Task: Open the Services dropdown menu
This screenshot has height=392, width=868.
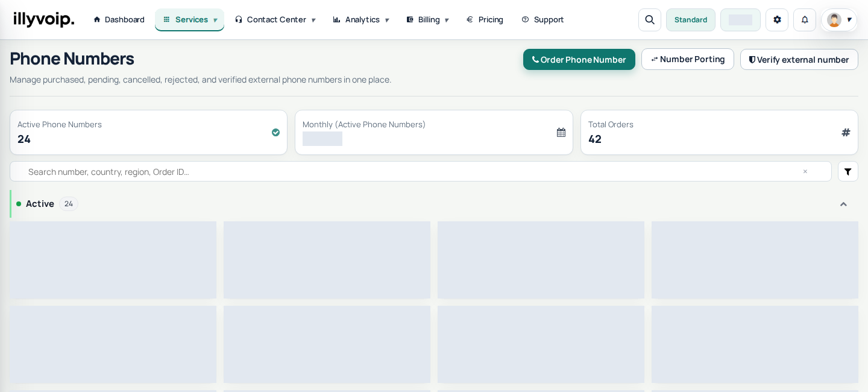Action: tap(189, 19)
